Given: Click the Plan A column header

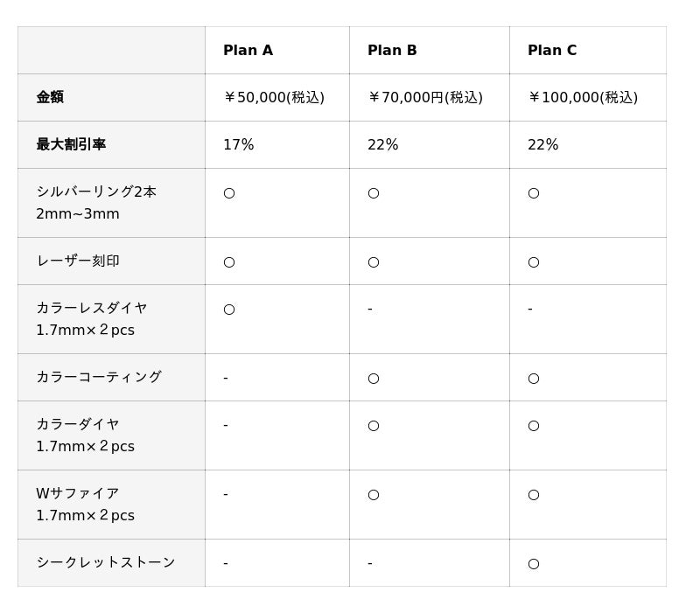Looking at the screenshot, I should [248, 51].
